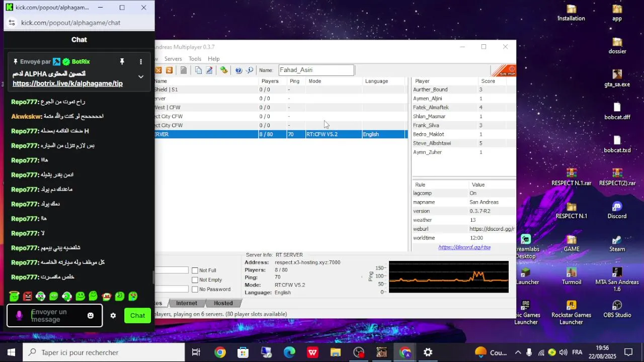This screenshot has width=644, height=362.
Task: Enable the Not Full filter checkbox
Action: coord(195,270)
